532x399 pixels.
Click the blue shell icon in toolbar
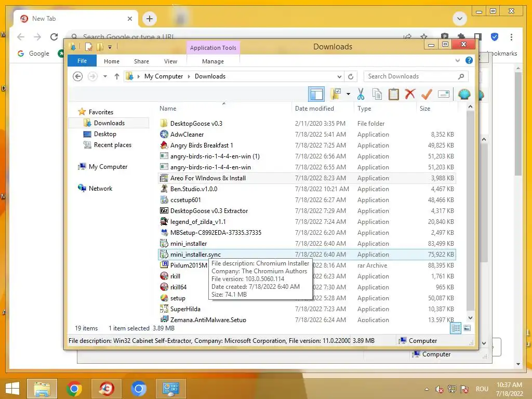pos(464,94)
